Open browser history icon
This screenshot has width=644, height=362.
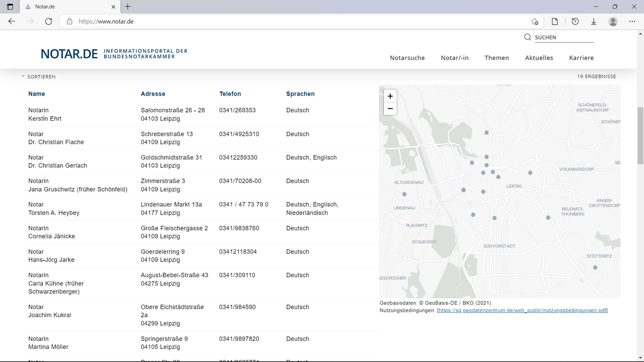[575, 21]
